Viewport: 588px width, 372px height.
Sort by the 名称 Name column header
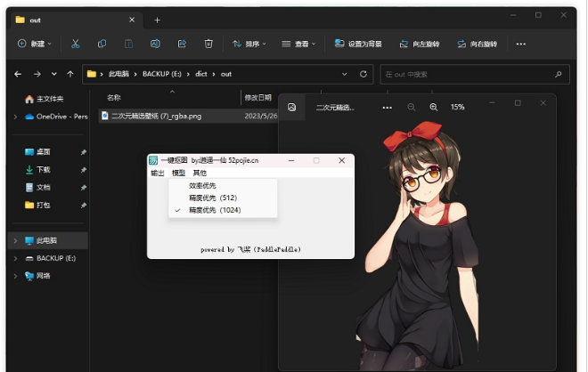tap(114, 98)
